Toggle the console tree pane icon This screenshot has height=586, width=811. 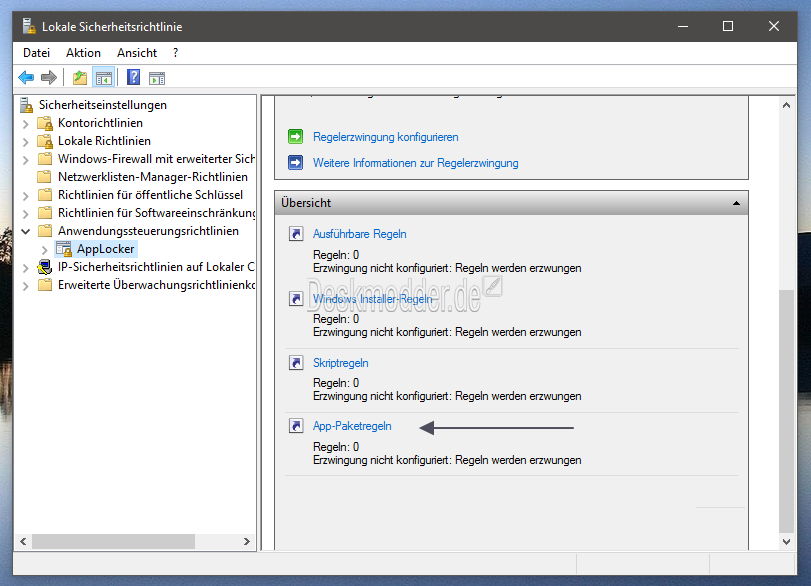coord(103,78)
